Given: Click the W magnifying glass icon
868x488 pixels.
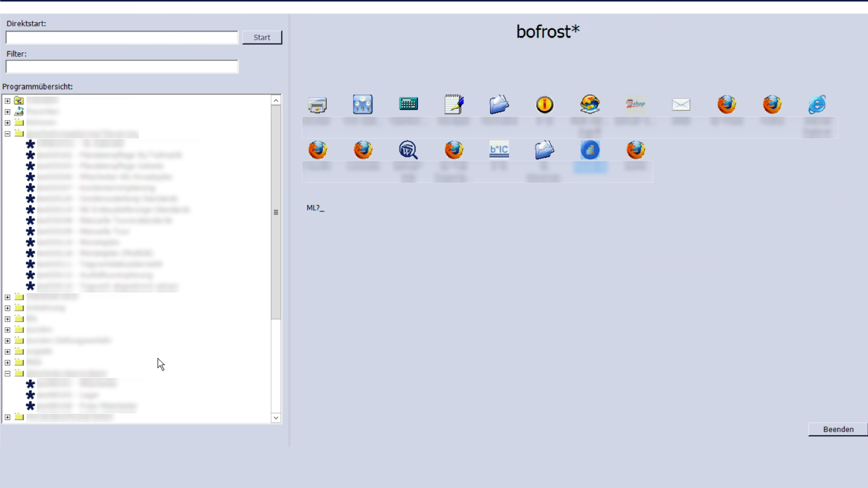Looking at the screenshot, I should click(408, 150).
